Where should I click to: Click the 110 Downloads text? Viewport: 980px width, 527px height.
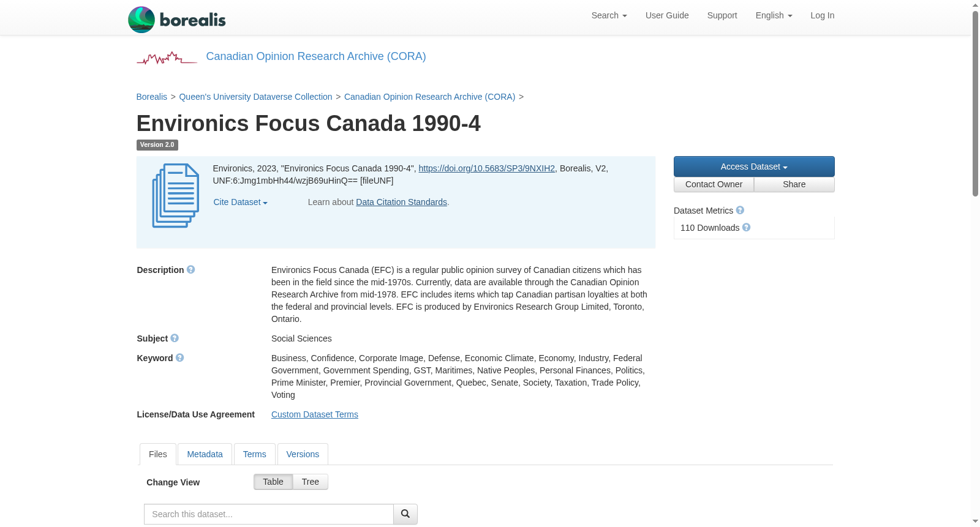[710, 228]
